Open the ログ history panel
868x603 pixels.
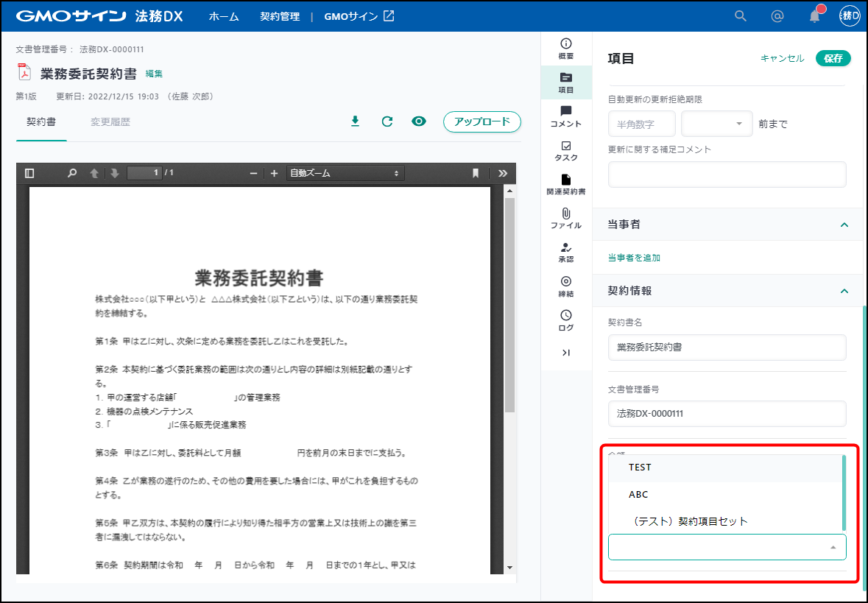tap(565, 320)
